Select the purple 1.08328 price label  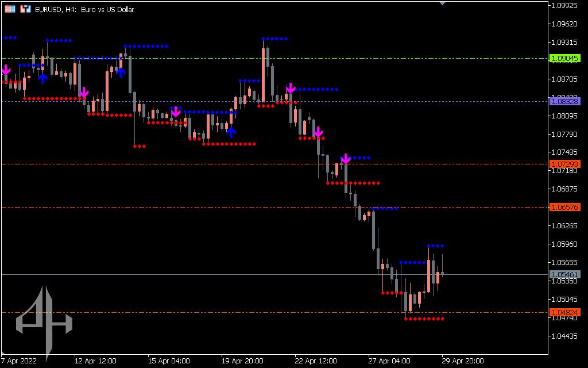(x=565, y=101)
